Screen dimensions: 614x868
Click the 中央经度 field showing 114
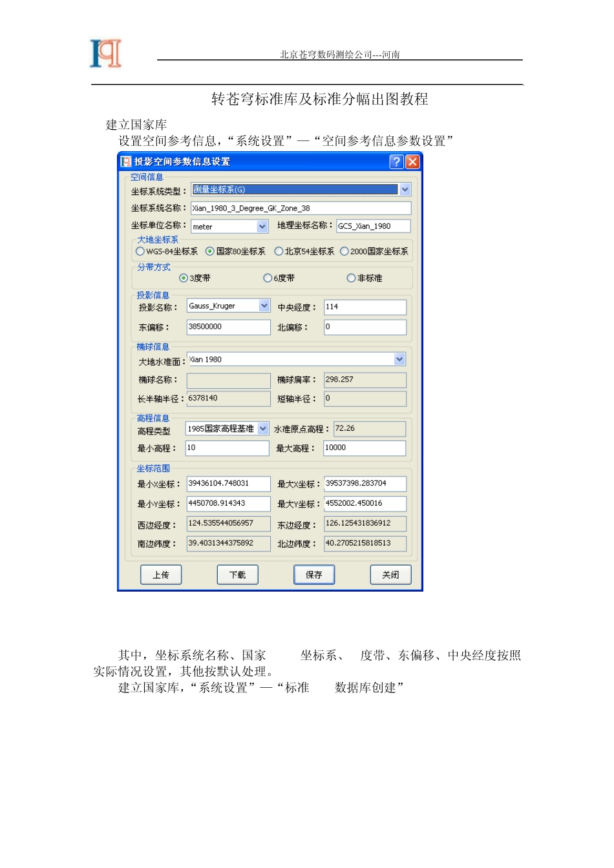point(365,307)
